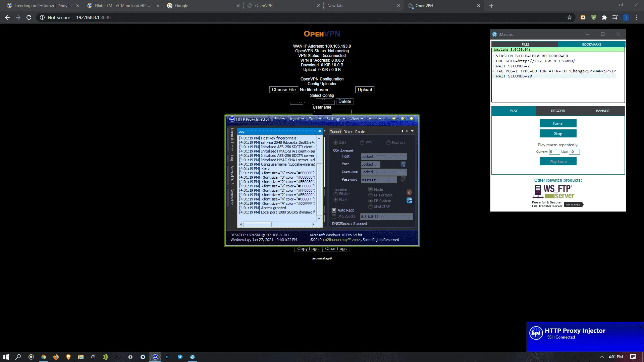Image resolution: width=644 pixels, height=362 pixels.
Task: Open the Alarm & Timer side tab
Action: pos(232,139)
